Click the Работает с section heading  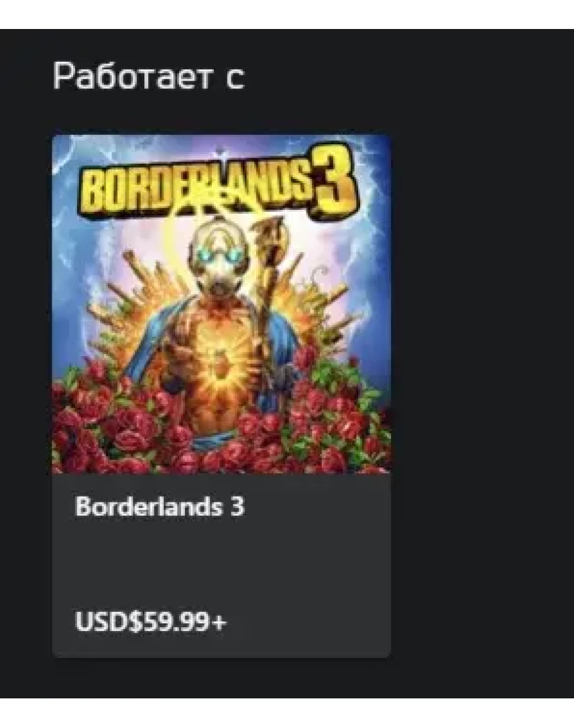[x=148, y=76]
